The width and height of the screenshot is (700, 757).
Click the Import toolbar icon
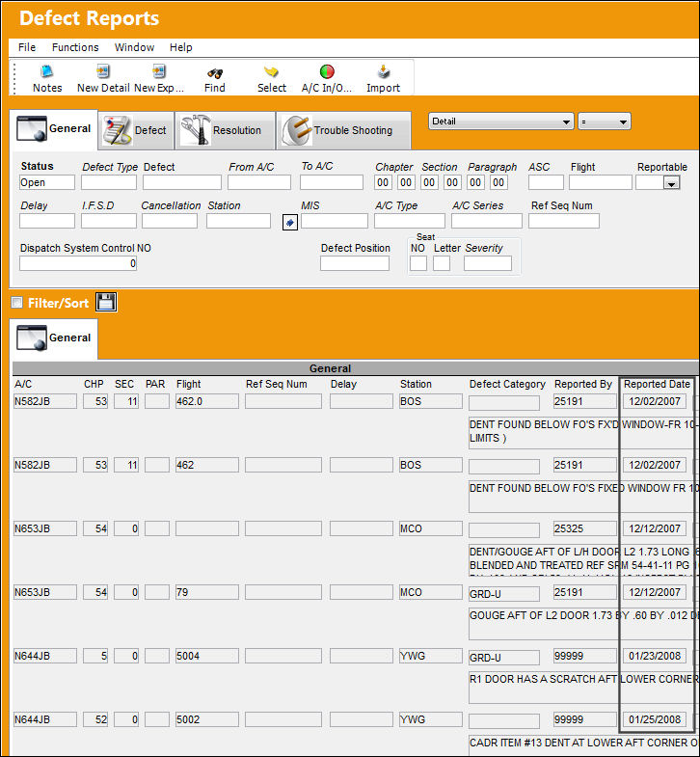coord(384,72)
